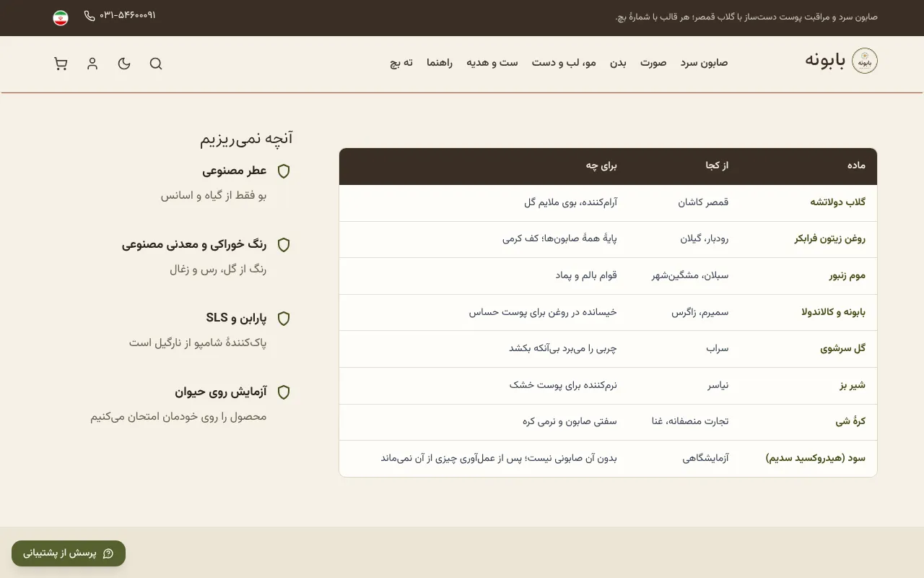Select ست و هدیه in navigation

pos(492,63)
